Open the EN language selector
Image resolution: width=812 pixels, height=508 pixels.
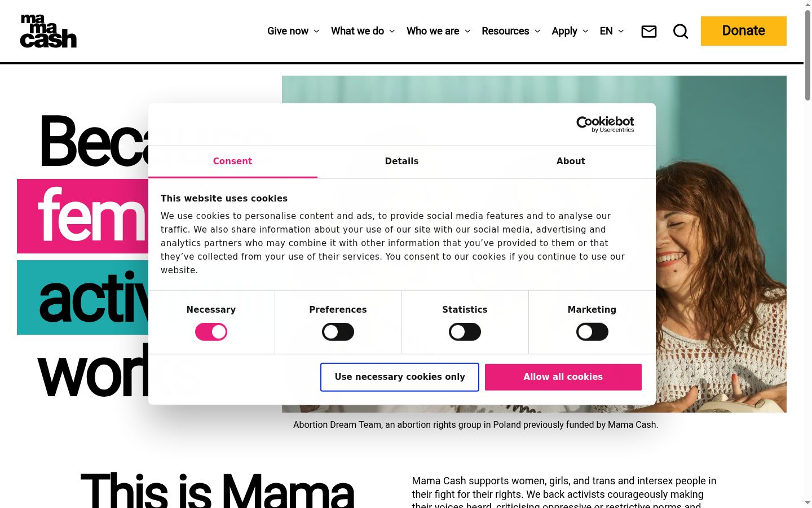612,31
